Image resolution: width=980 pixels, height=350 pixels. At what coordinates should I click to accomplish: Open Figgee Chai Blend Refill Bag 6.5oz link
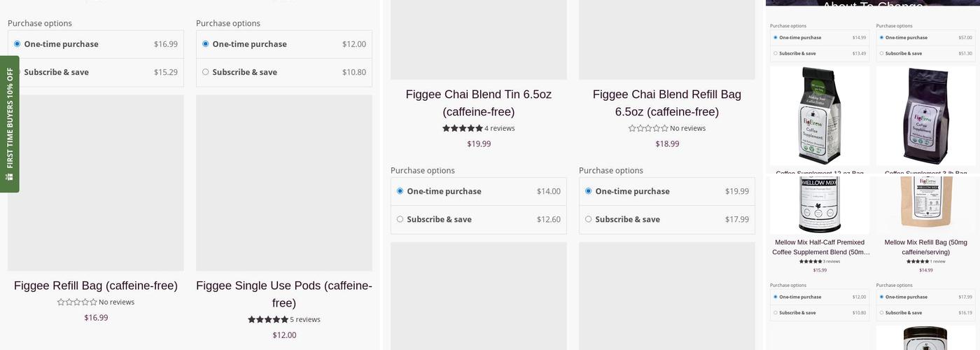tap(667, 103)
